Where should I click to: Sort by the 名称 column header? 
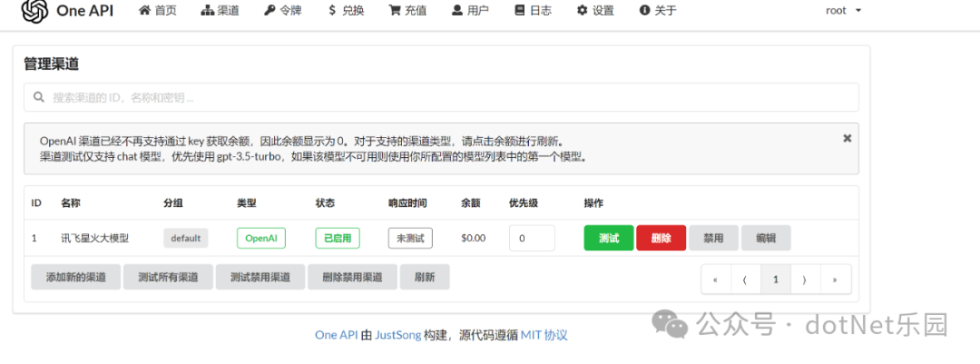coord(71,203)
